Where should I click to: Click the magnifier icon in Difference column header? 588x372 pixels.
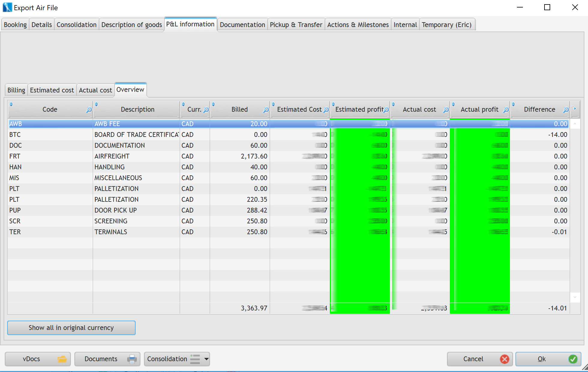click(x=566, y=110)
